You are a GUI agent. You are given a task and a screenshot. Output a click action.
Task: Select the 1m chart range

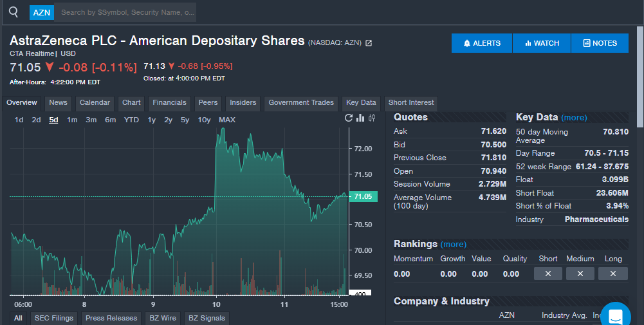pos(72,120)
